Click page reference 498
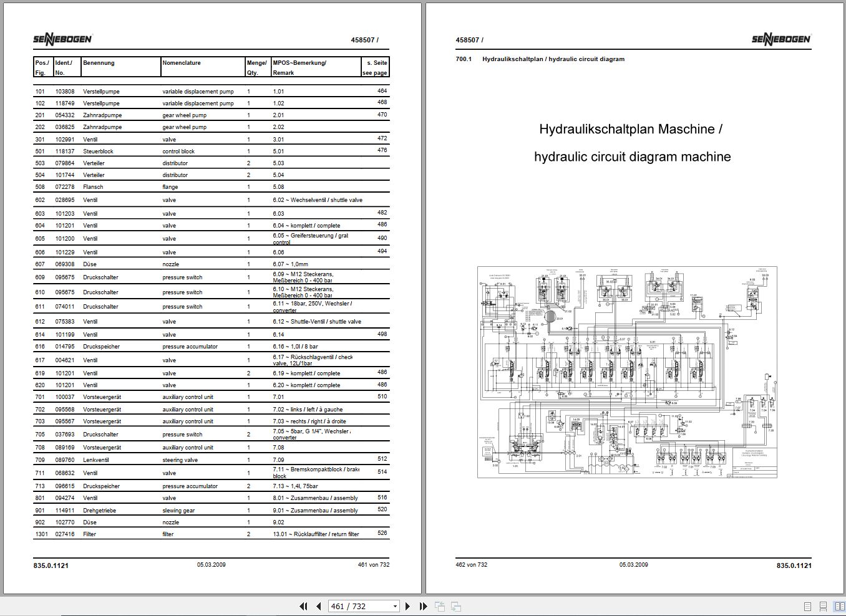Image resolution: width=846 pixels, height=616 pixels. pos(382,334)
